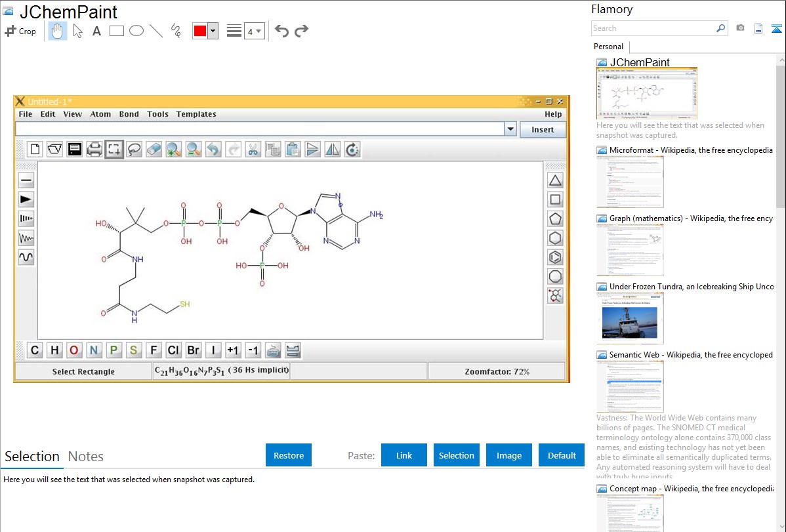Click the red color swatch
The width and height of the screenshot is (786, 532).
pyautogui.click(x=200, y=31)
